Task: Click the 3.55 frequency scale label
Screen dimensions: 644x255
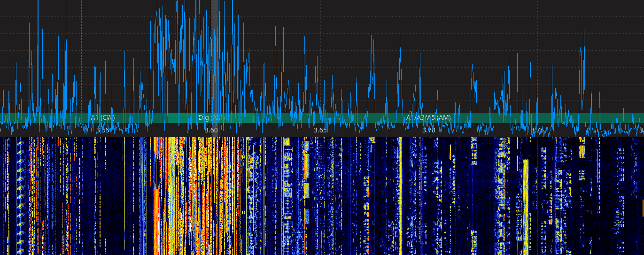Action: (x=102, y=130)
